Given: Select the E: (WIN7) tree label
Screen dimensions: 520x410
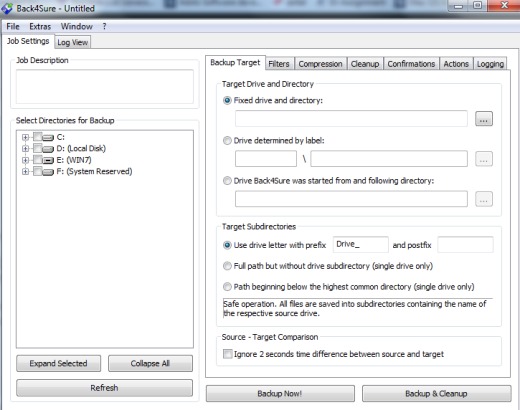Looking at the screenshot, I should [x=74, y=160].
